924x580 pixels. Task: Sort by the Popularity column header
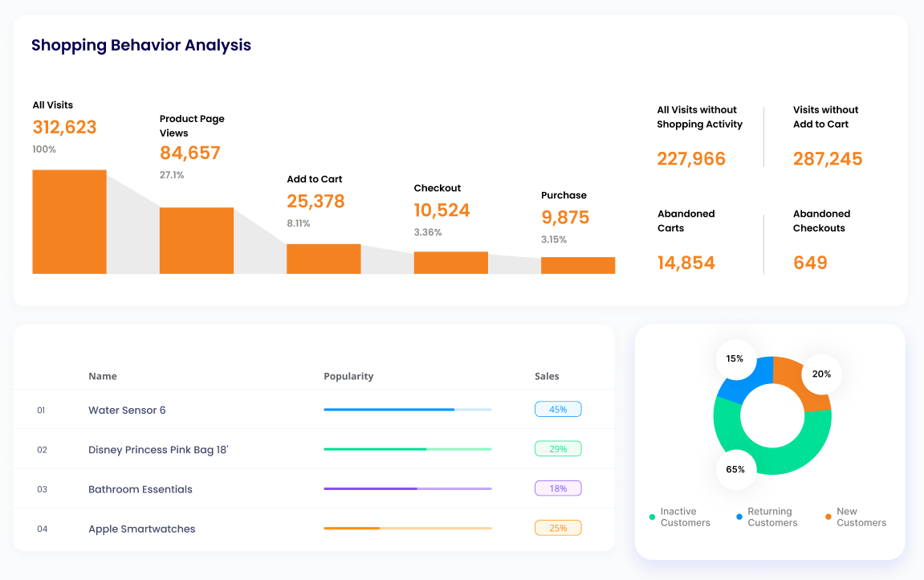coord(348,376)
